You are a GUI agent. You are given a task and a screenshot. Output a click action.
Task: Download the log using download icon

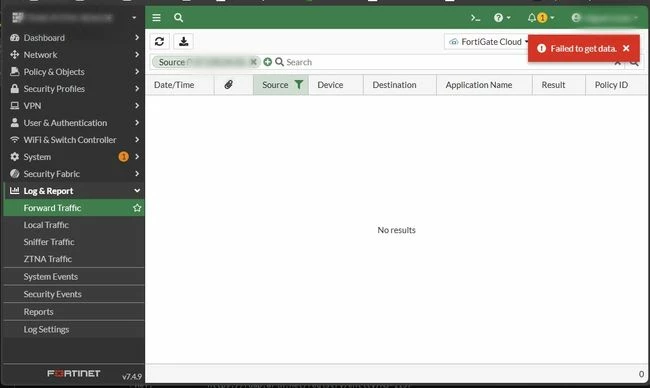(184, 41)
